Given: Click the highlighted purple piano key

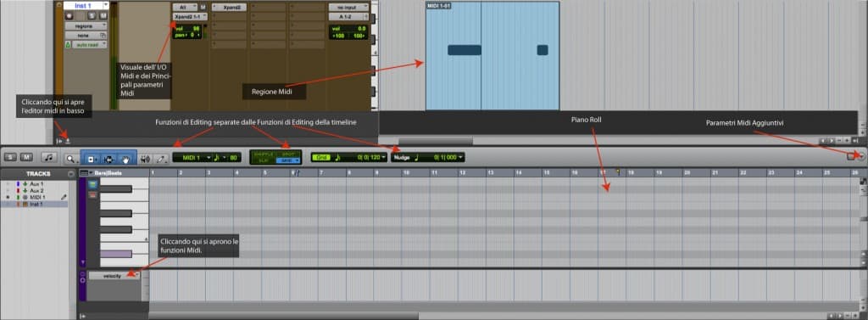Looking at the screenshot, I should tap(115, 254).
